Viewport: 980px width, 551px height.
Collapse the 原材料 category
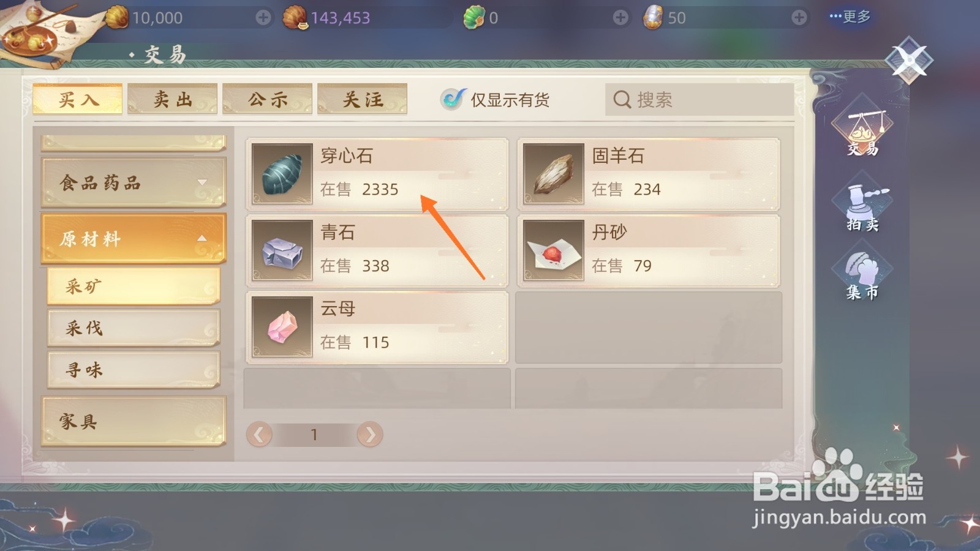click(134, 239)
